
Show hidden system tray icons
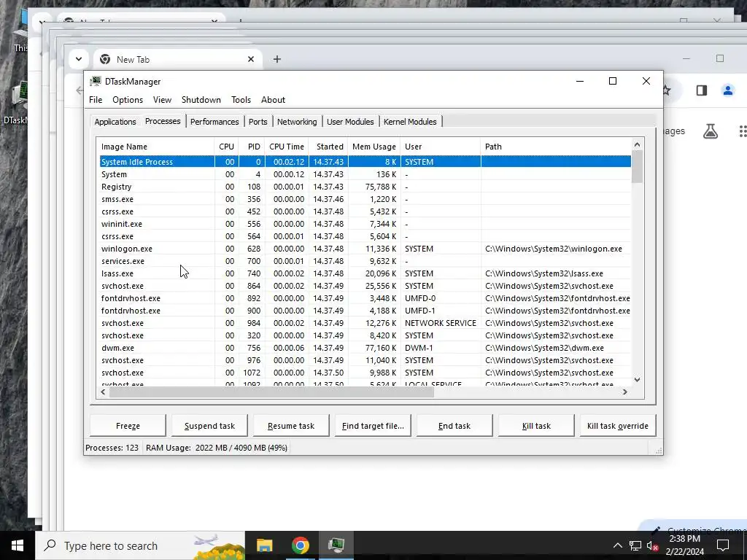click(617, 545)
